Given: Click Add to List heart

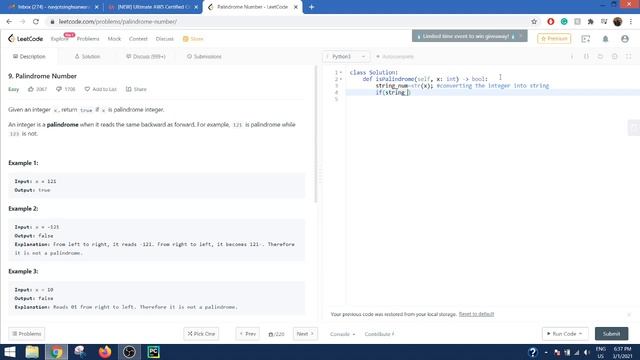Looking at the screenshot, I should click(100, 89).
